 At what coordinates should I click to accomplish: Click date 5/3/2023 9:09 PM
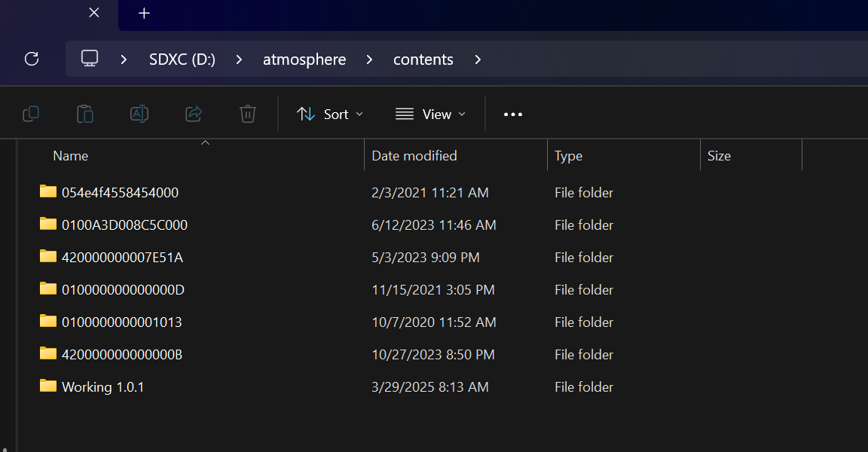tap(426, 257)
